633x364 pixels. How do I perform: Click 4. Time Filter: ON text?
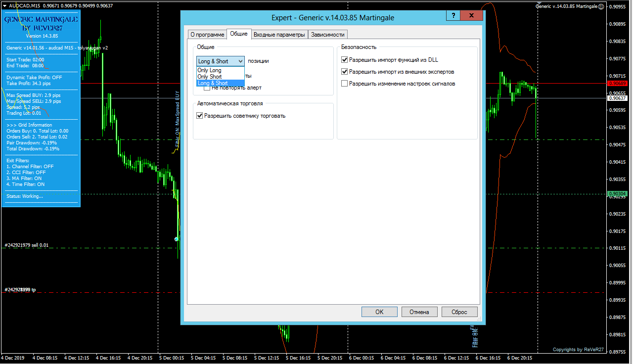[x=26, y=184]
